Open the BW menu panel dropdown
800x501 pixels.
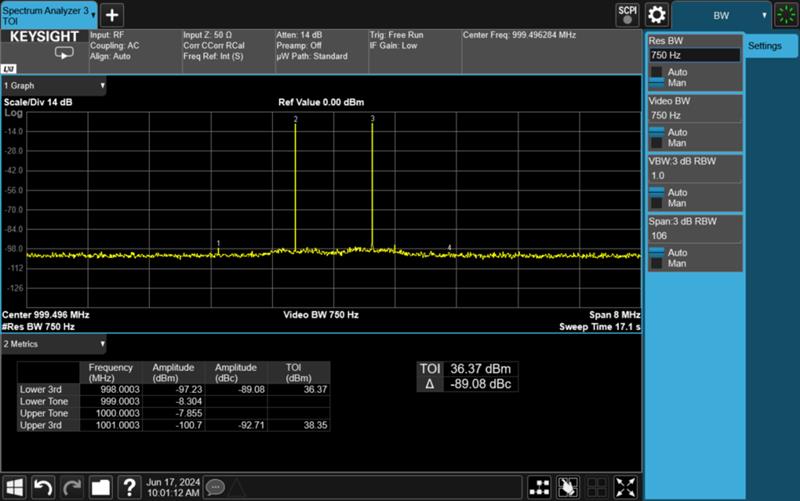pyautogui.click(x=723, y=15)
